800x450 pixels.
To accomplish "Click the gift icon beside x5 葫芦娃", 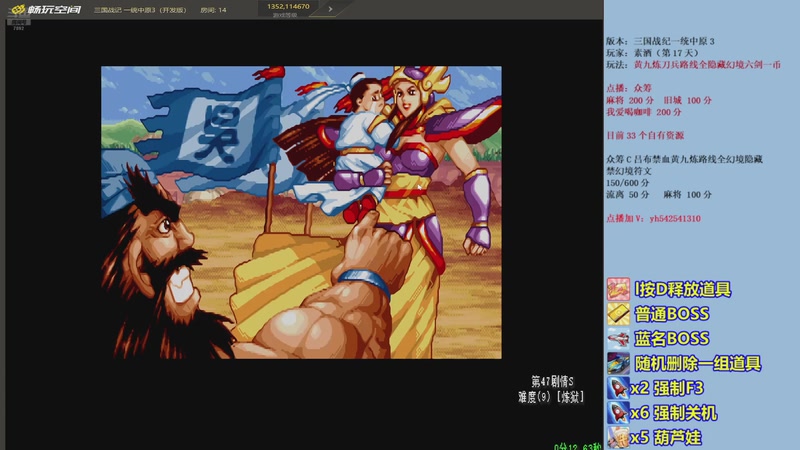I will (618, 437).
